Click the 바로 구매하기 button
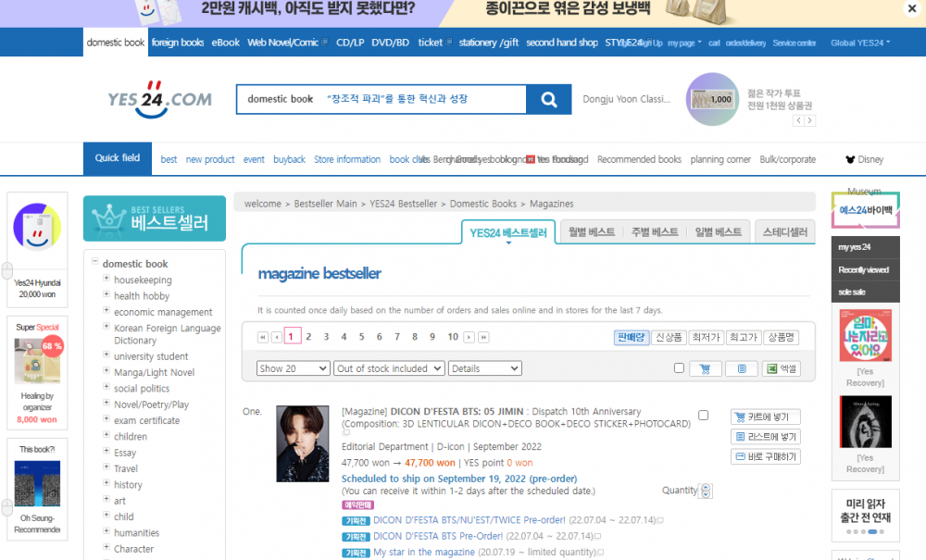The height and width of the screenshot is (560, 926). coord(766,456)
